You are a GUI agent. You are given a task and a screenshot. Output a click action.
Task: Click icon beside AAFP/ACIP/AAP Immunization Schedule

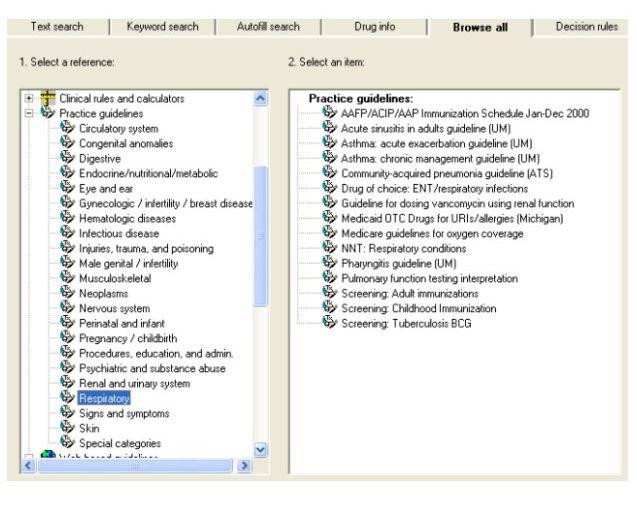point(329,113)
